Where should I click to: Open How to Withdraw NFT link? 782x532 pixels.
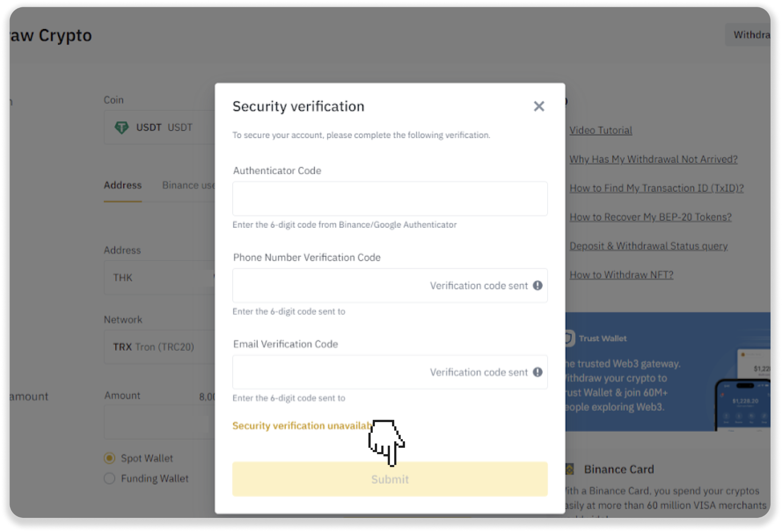(621, 275)
